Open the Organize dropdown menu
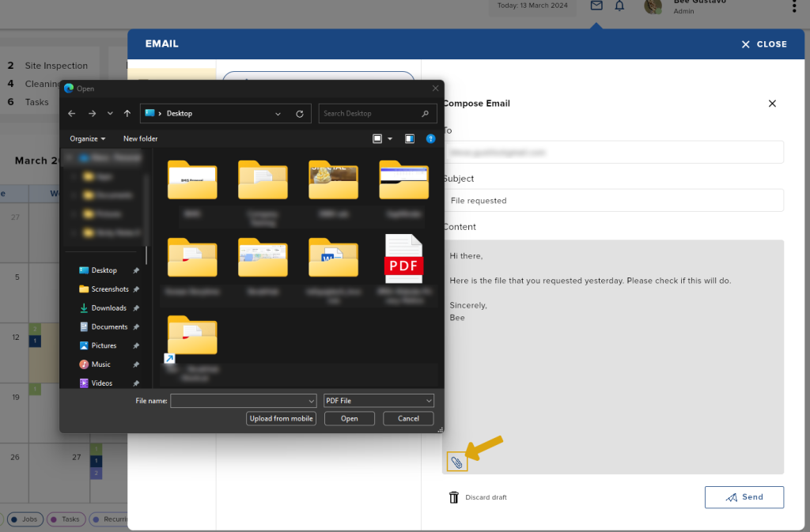Screen dimensions: 810x532 point(87,139)
